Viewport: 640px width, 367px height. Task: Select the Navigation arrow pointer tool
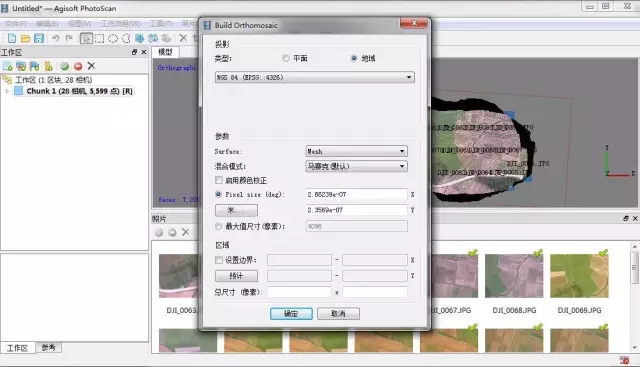click(x=86, y=38)
